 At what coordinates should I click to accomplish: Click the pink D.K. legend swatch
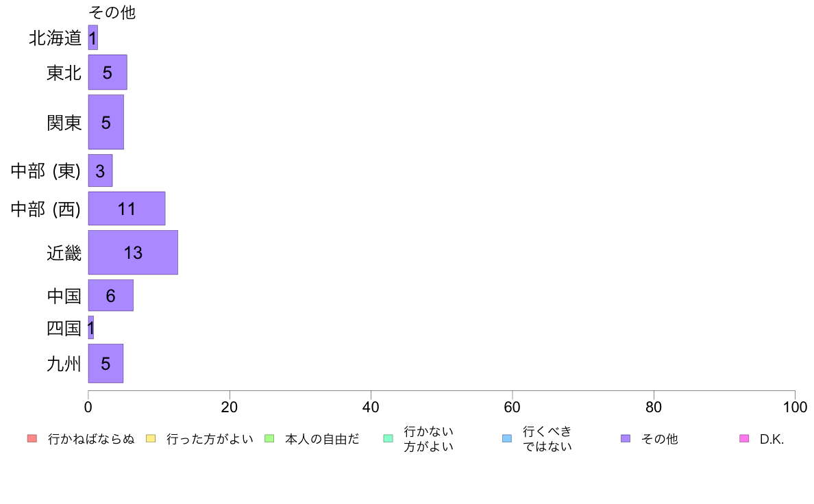[x=744, y=438]
